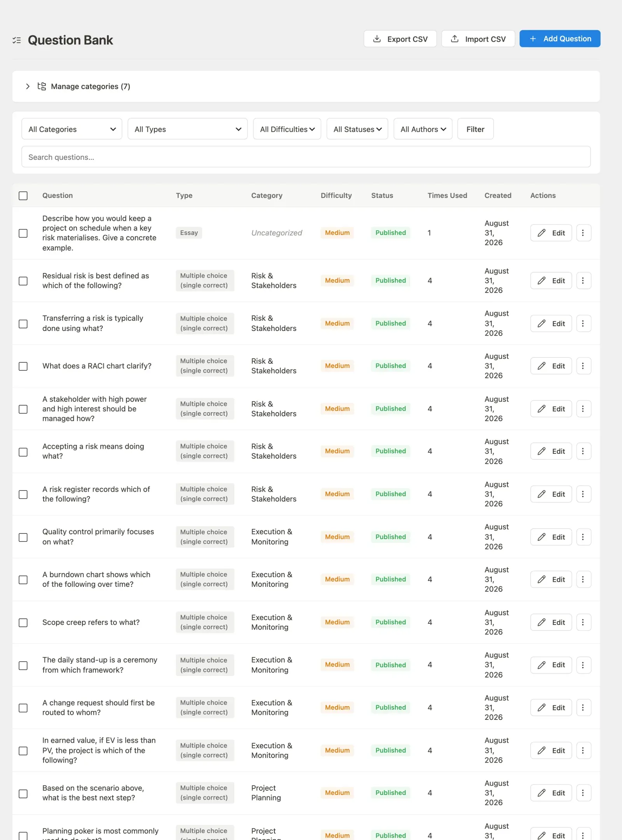The height and width of the screenshot is (840, 622).
Task: Open more options for Accepting a risk row
Action: click(583, 451)
